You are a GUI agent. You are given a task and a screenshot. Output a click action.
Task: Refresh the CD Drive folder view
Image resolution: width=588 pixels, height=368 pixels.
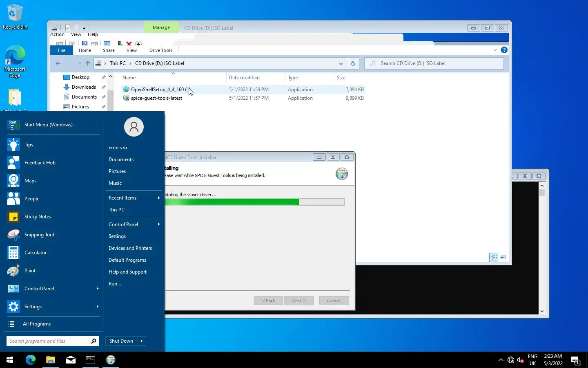tap(353, 63)
